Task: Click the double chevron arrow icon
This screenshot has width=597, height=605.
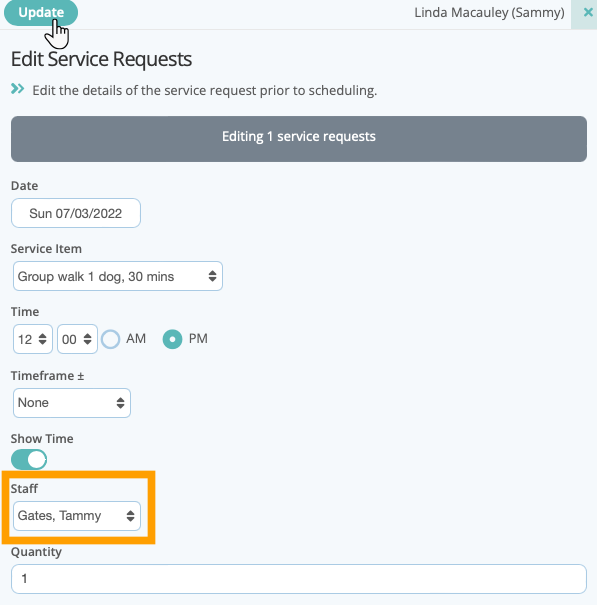Action: click(x=17, y=89)
